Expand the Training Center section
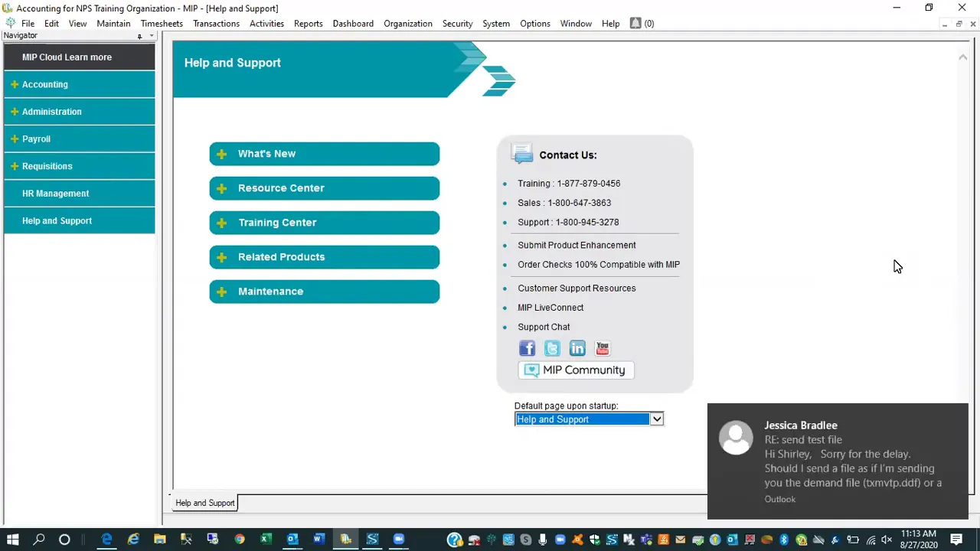Image resolution: width=980 pixels, height=551 pixels. tap(325, 223)
